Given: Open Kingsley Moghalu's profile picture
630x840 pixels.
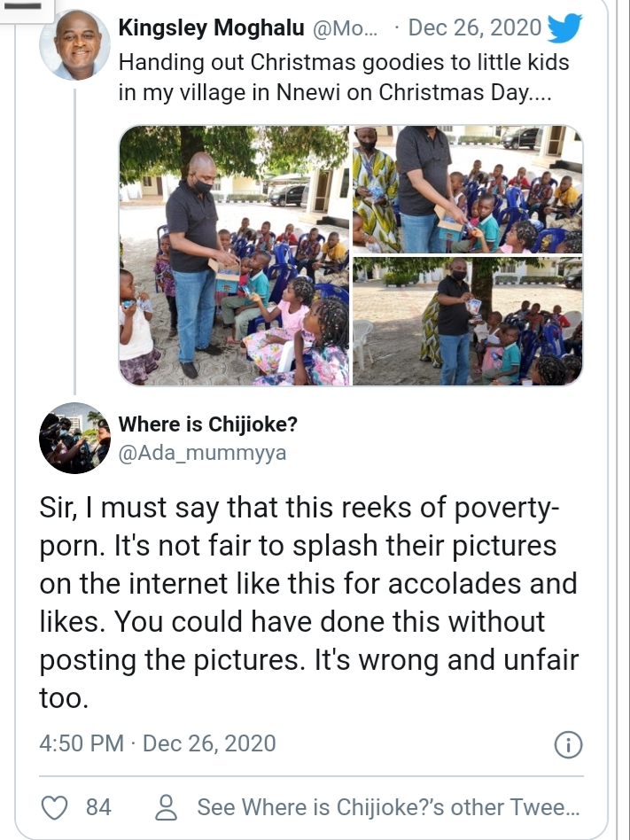Looking at the screenshot, I should tap(74, 45).
